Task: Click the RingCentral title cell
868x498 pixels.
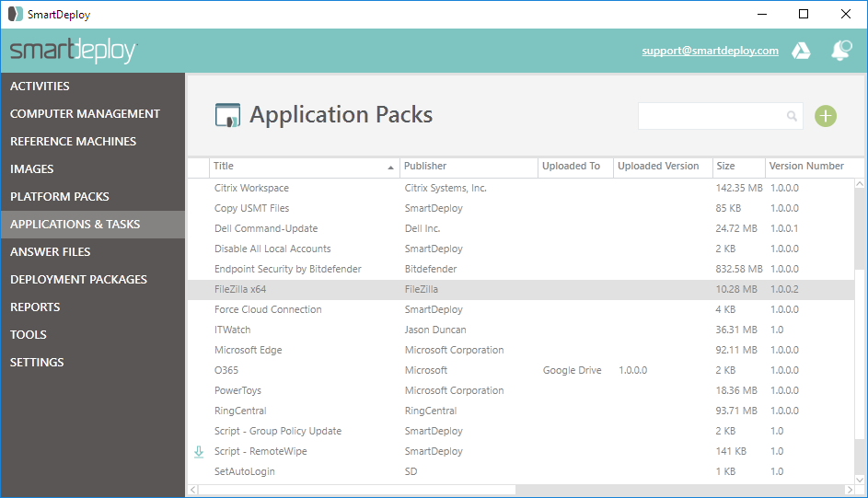Action: pos(240,411)
